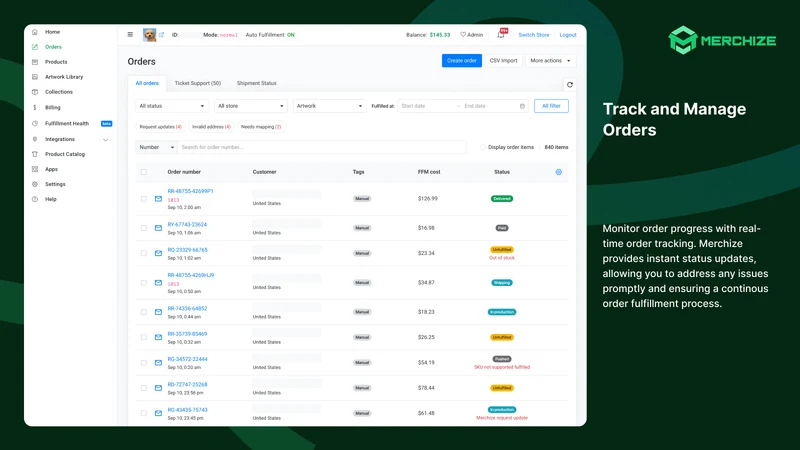Toggle the hamburger menu icon

pos(130,35)
